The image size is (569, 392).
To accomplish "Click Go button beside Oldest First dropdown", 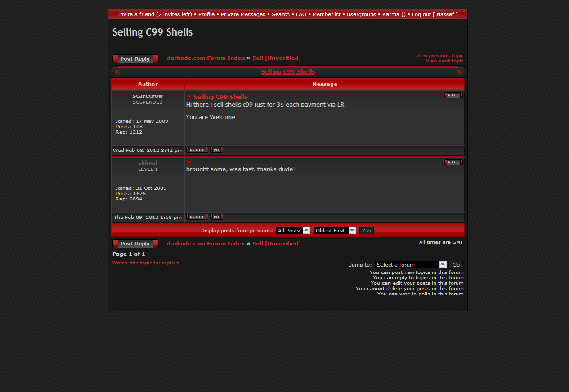I will [367, 231].
